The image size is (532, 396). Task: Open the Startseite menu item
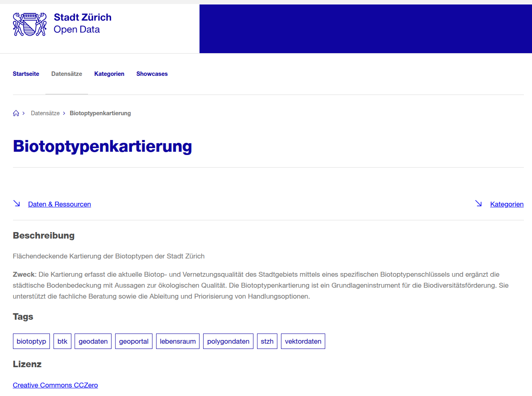tap(26, 74)
